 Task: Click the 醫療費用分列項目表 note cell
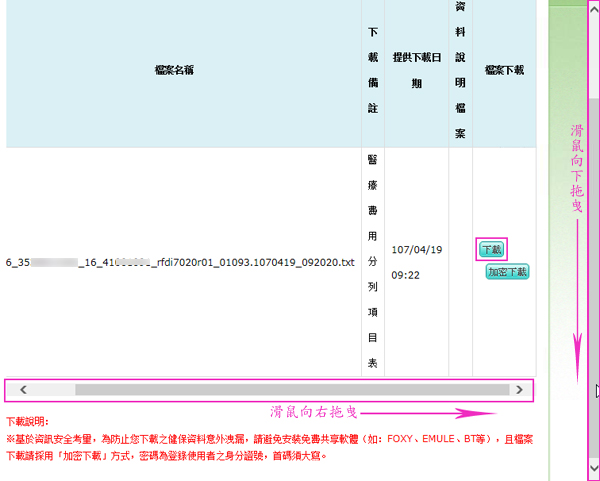372,262
